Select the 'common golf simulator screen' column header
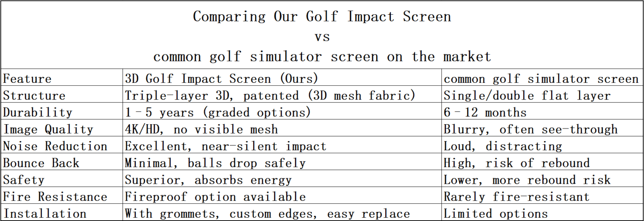This screenshot has height=221, width=644. [x=541, y=79]
